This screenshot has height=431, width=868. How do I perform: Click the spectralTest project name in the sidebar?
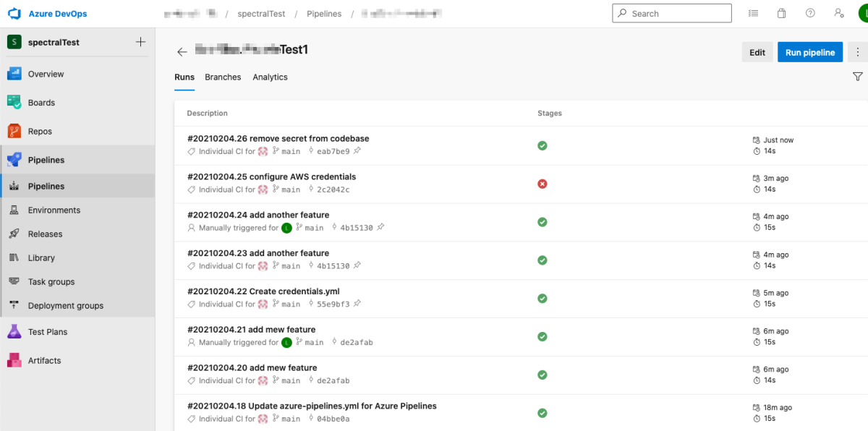[x=54, y=43]
